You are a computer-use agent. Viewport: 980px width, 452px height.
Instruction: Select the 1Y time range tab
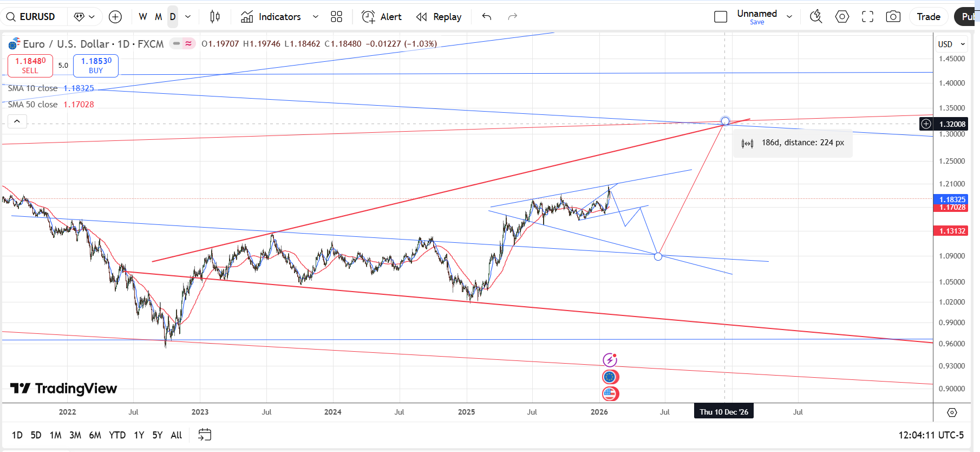tap(139, 435)
